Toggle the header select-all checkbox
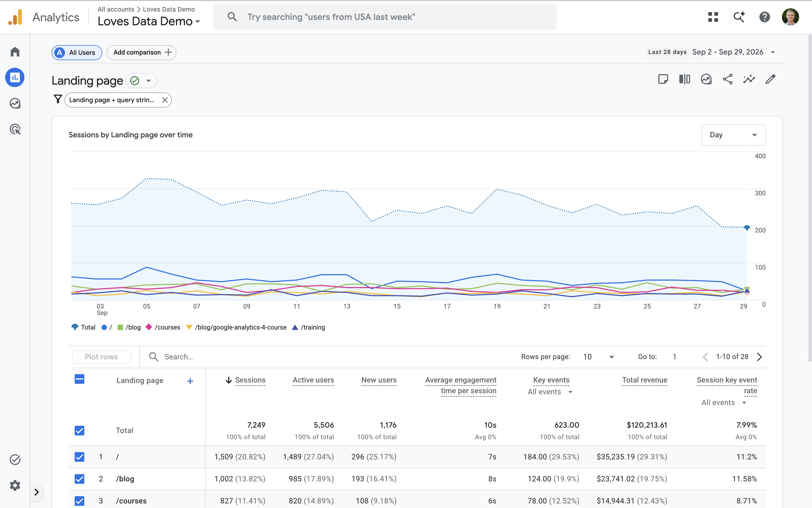Viewport: 812px width, 508px height. point(79,379)
